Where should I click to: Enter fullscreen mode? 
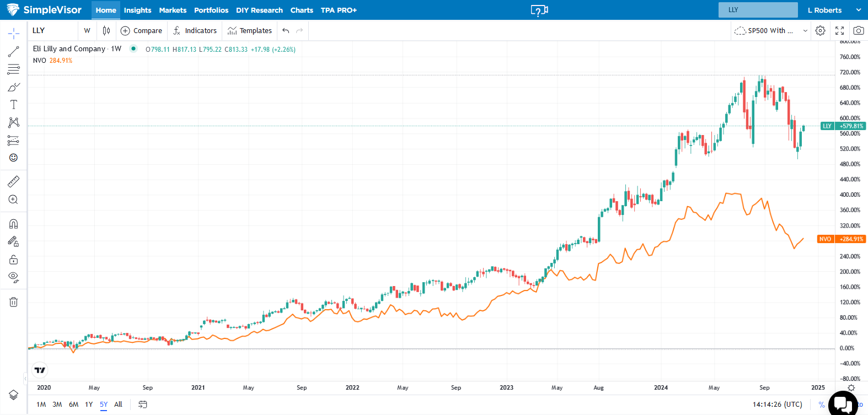pos(840,30)
